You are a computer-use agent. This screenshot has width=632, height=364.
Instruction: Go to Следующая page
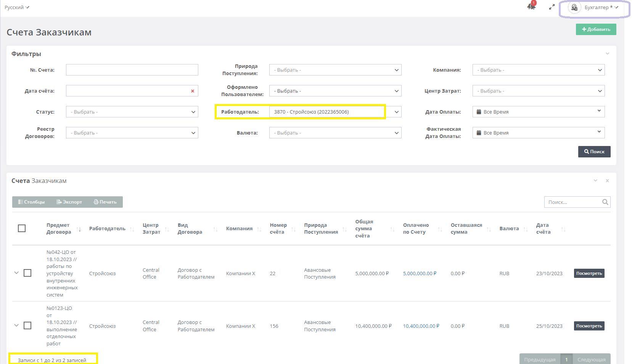tap(592, 359)
